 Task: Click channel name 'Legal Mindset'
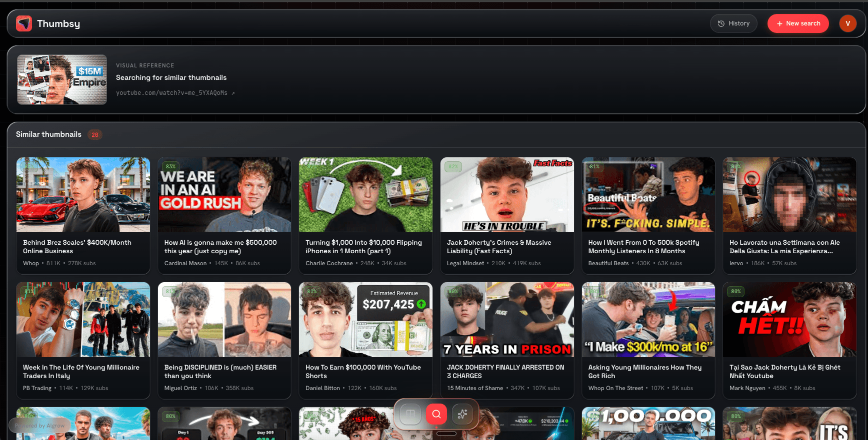pos(465,263)
